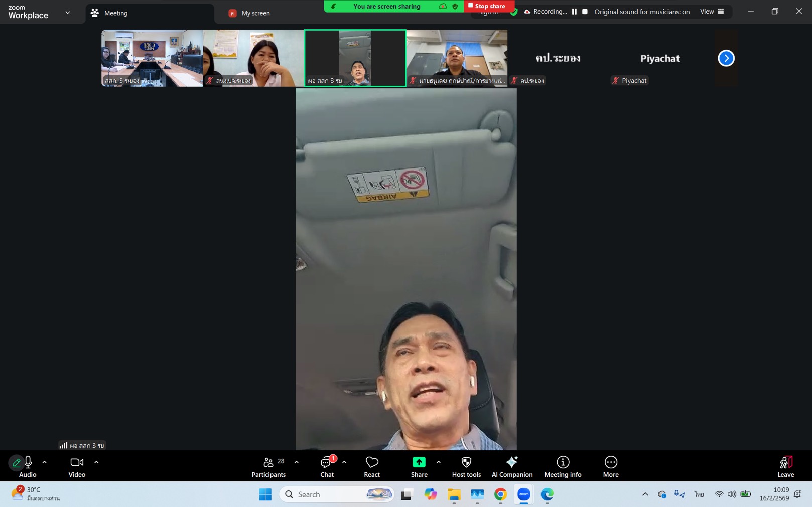812x507 pixels.
Task: Pause the meeting recording
Action: (574, 12)
